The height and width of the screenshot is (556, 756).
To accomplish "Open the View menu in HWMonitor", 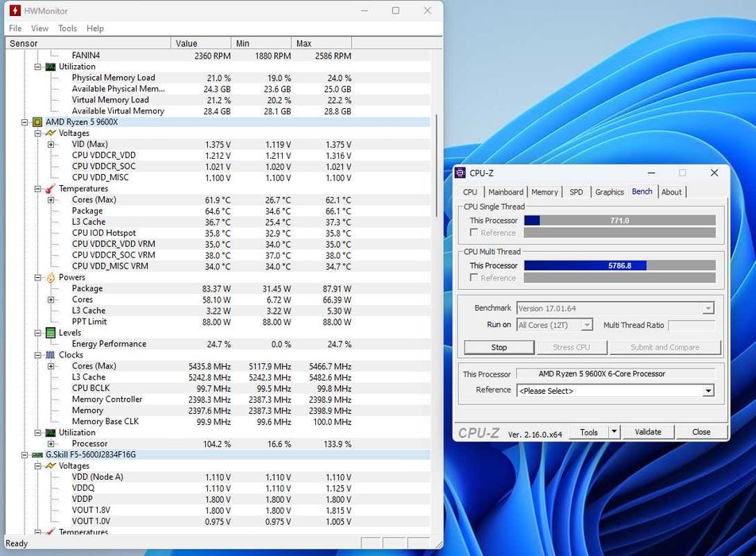I will click(40, 29).
